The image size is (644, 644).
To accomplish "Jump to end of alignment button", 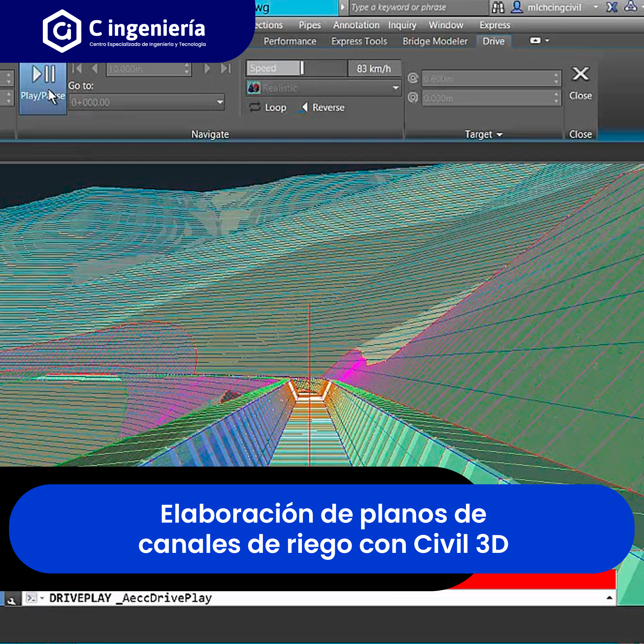I will tap(226, 69).
